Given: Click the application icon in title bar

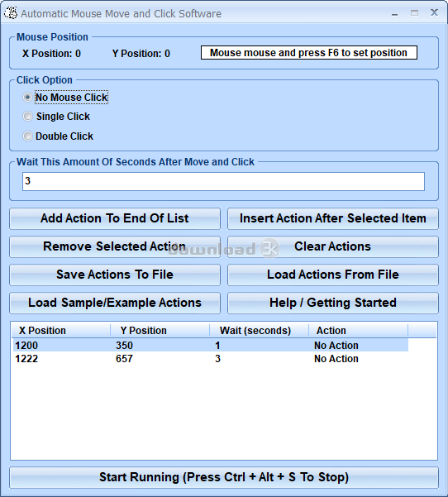Looking at the screenshot, I should (x=11, y=13).
